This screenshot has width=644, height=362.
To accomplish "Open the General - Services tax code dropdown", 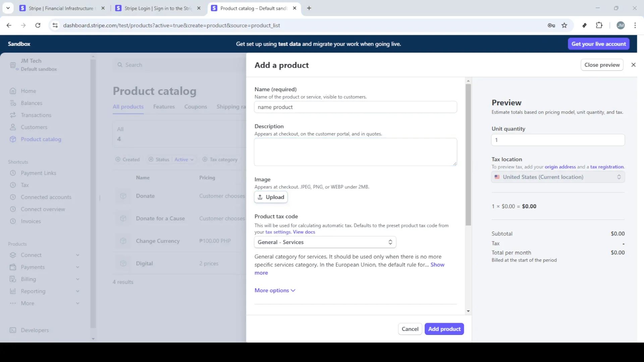I will coord(324,242).
